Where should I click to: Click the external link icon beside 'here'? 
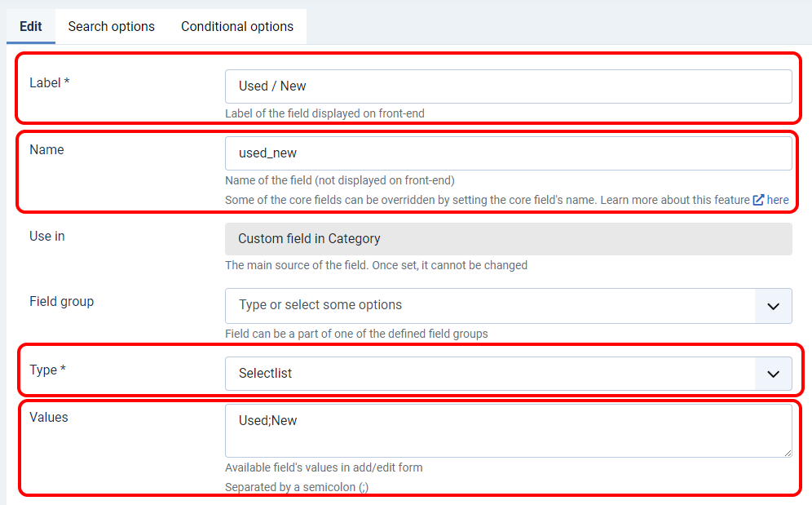758,200
